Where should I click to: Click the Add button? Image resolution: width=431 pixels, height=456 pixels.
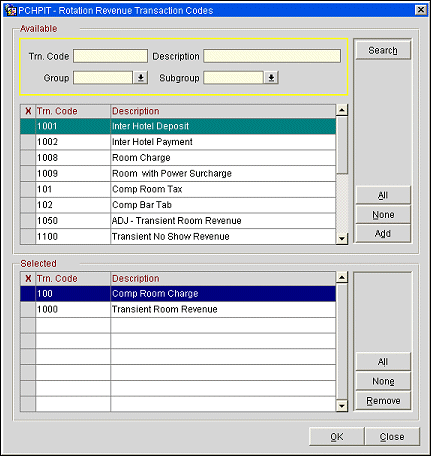383,233
